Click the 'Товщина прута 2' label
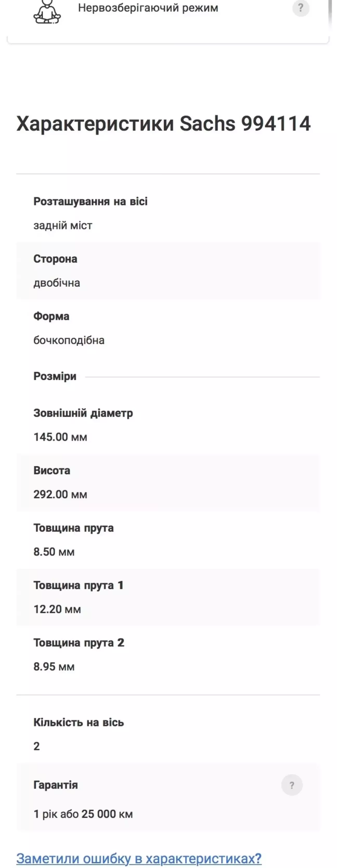The image size is (337, 868). [x=79, y=643]
